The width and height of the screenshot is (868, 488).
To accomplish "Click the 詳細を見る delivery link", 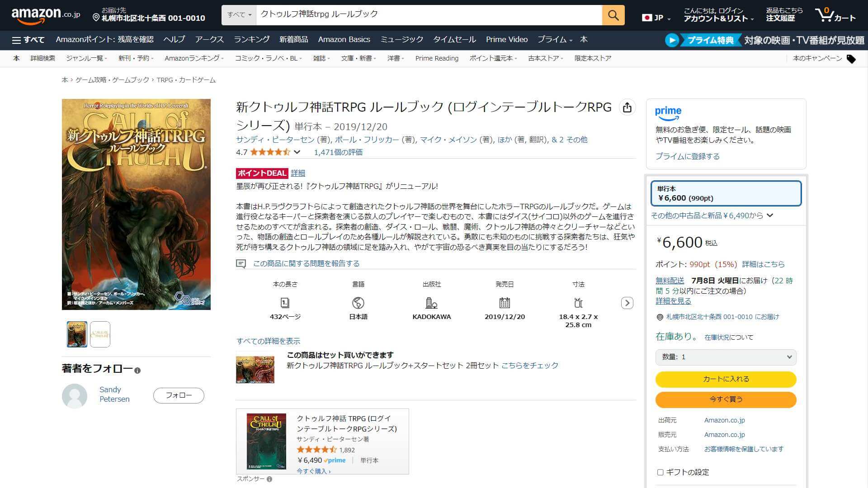I will [673, 301].
